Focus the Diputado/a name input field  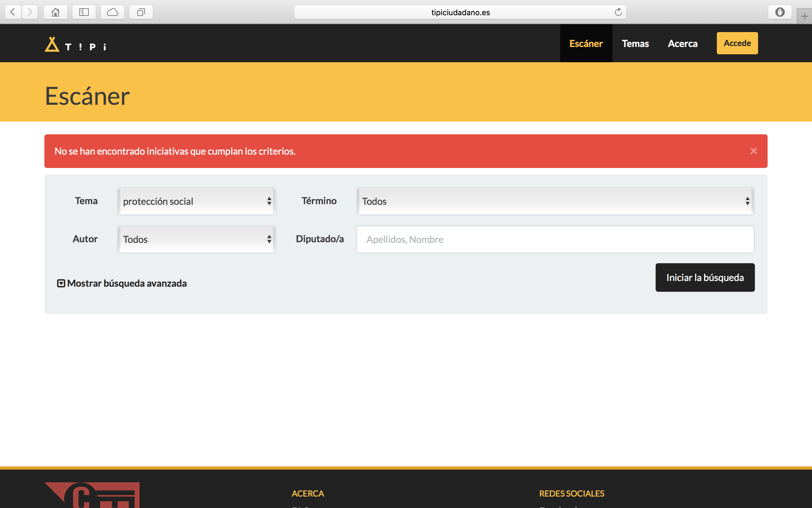(x=555, y=239)
